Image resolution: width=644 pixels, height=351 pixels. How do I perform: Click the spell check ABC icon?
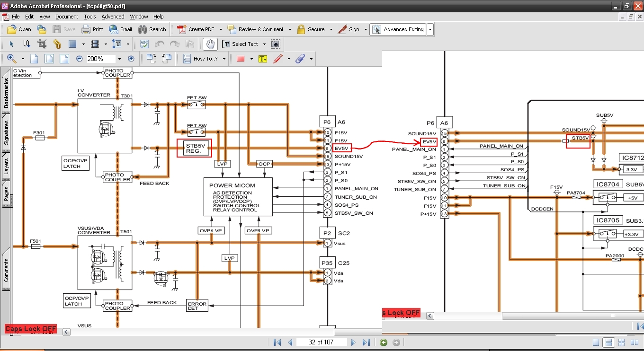[144, 44]
